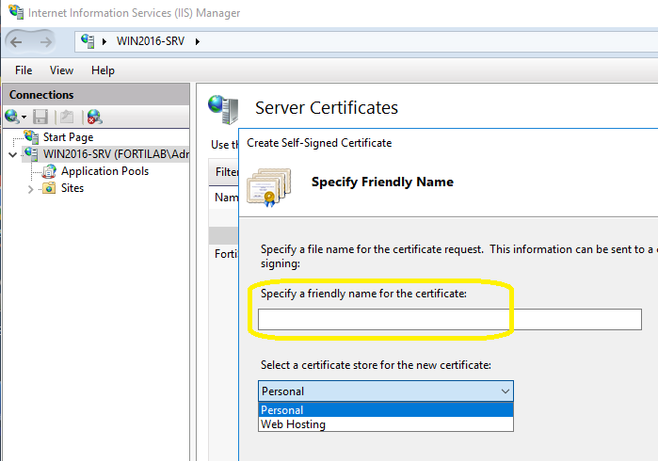Click WIN2016-SRV in the address breadcrumb
The width and height of the screenshot is (658, 461).
click(x=151, y=41)
